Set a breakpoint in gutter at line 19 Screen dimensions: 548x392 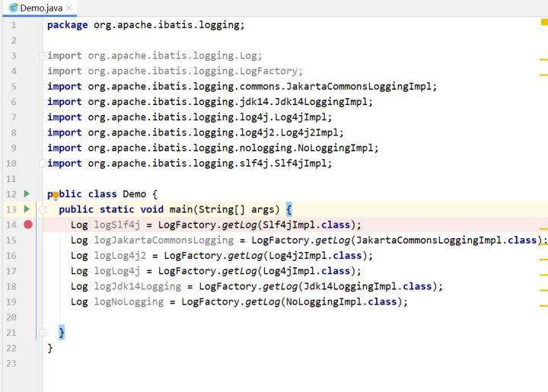click(x=28, y=301)
